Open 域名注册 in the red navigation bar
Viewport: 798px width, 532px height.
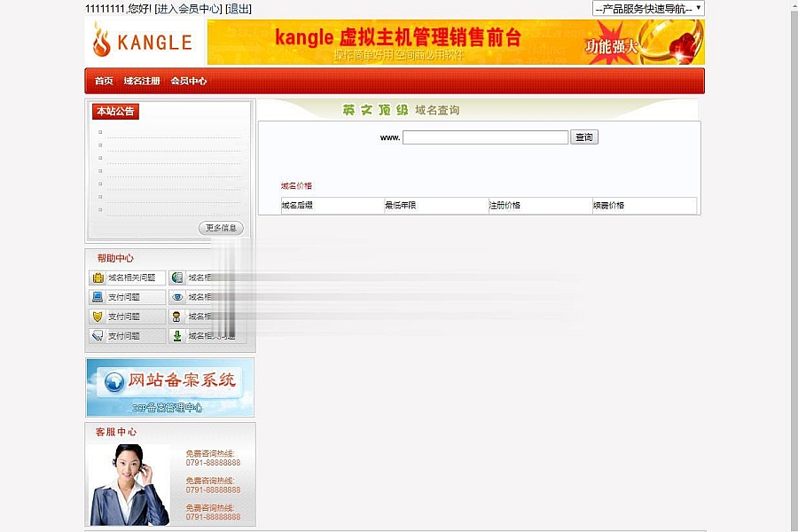[142, 81]
